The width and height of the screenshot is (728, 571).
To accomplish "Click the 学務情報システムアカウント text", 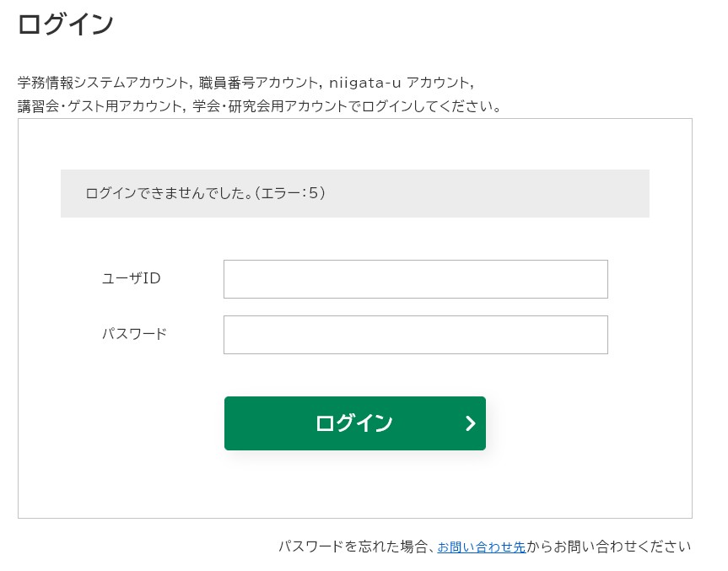I will coord(103,83).
